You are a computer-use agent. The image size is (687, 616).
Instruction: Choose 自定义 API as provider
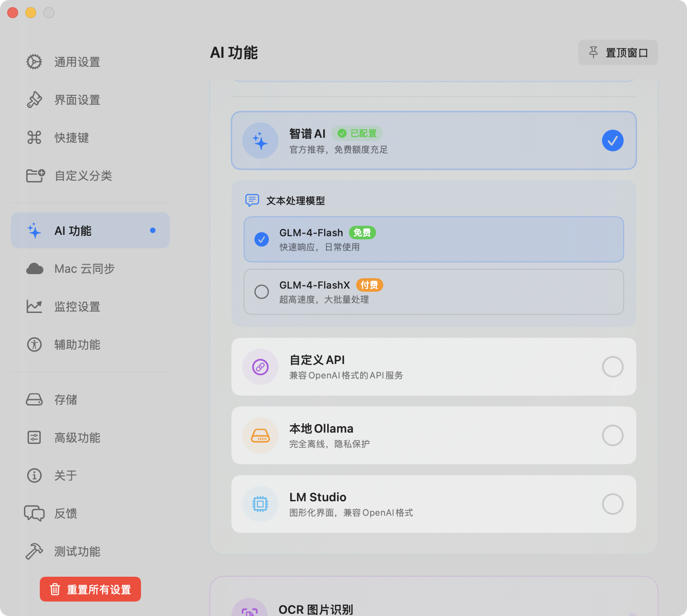612,367
